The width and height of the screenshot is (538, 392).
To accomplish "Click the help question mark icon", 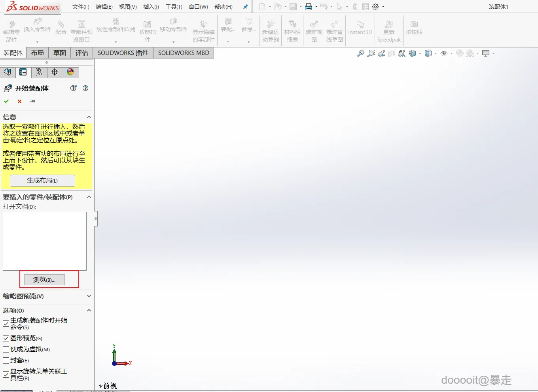I will (x=85, y=88).
